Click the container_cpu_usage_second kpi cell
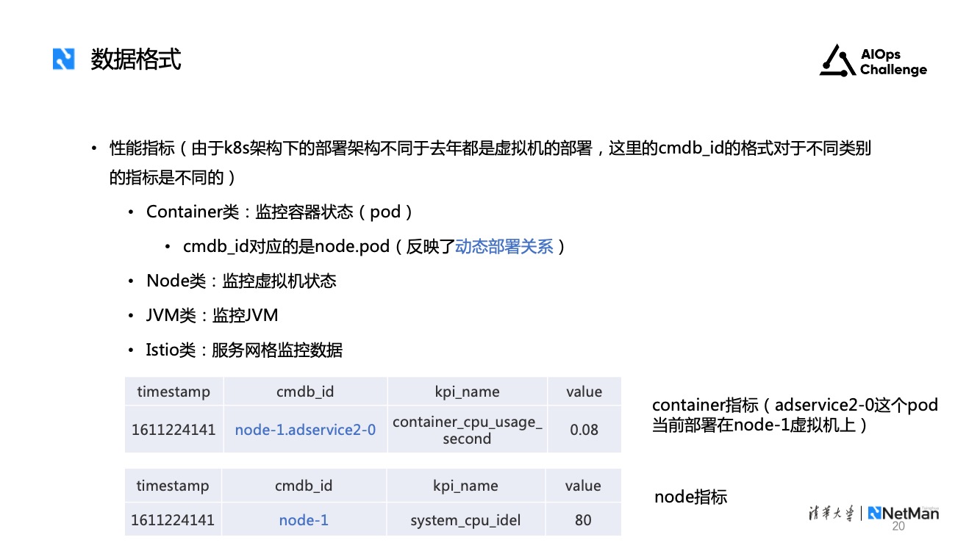Screen dimensions: 980x551 coord(467,431)
